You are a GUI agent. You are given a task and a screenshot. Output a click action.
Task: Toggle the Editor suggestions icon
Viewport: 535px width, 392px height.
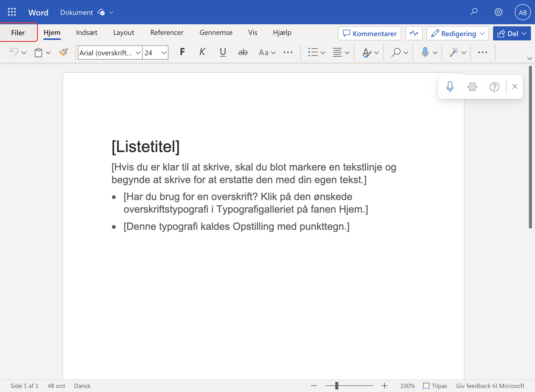pos(414,32)
